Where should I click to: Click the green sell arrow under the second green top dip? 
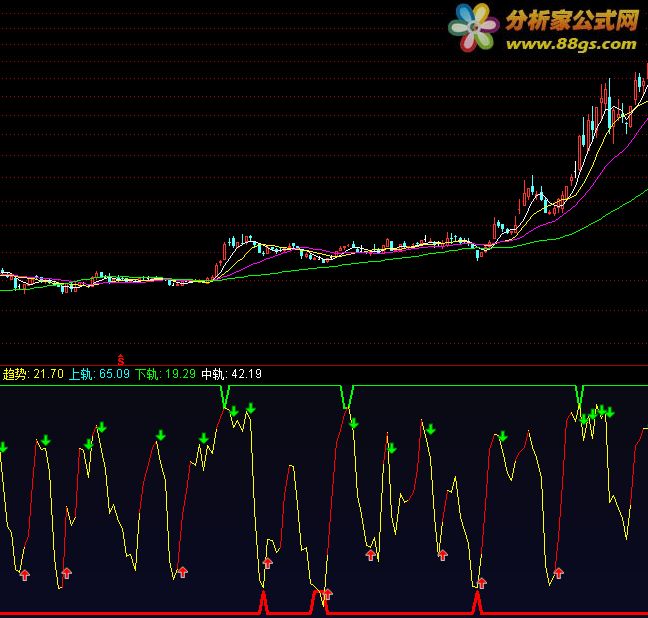(353, 423)
